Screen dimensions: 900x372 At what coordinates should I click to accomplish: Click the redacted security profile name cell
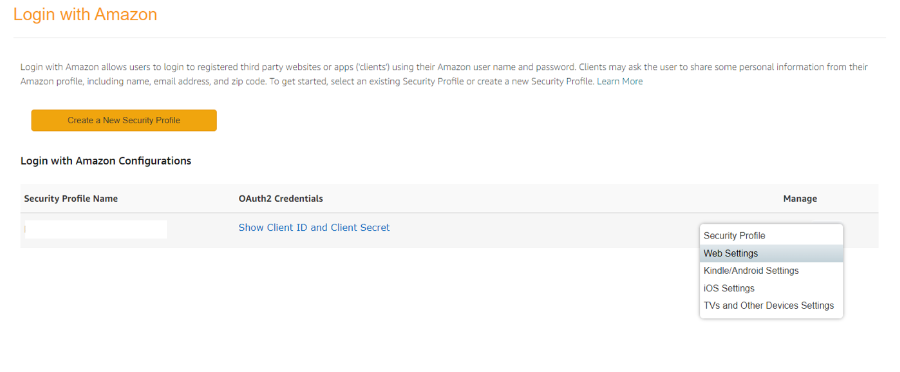(x=96, y=229)
